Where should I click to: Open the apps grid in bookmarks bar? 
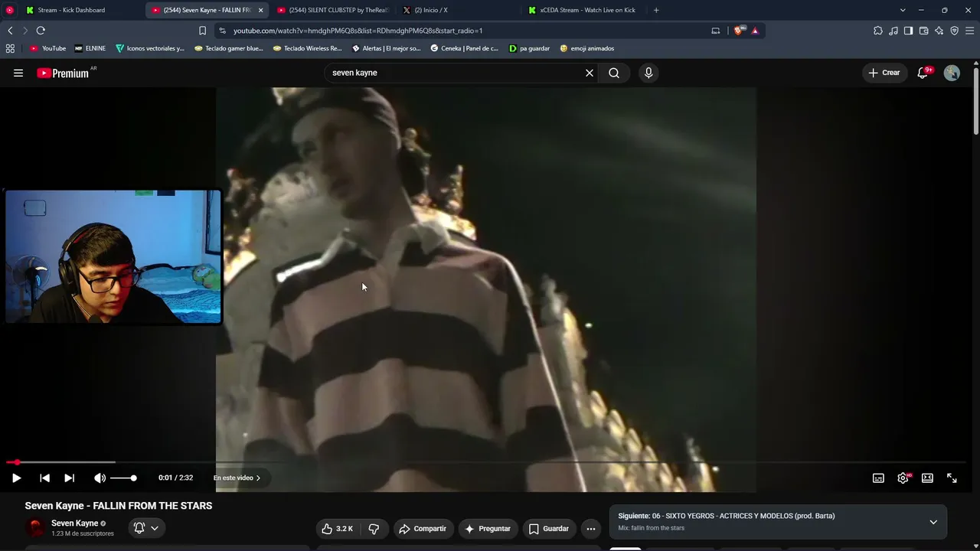pyautogui.click(x=10, y=48)
